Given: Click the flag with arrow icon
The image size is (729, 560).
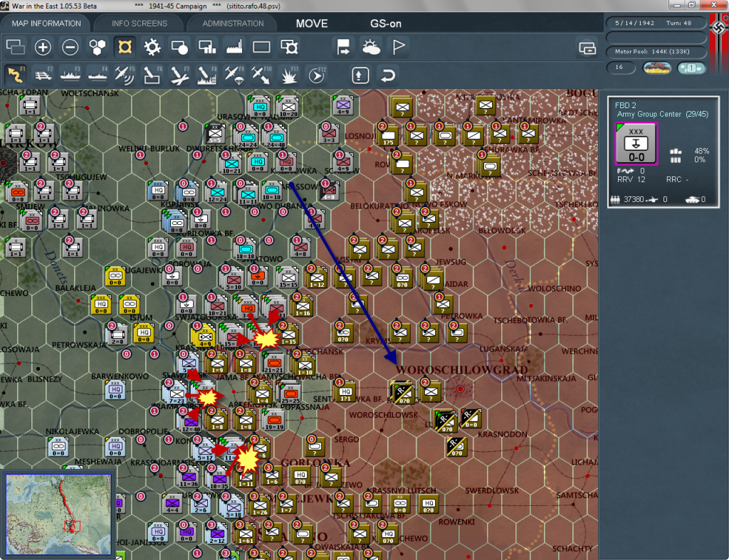Looking at the screenshot, I should pos(343,47).
